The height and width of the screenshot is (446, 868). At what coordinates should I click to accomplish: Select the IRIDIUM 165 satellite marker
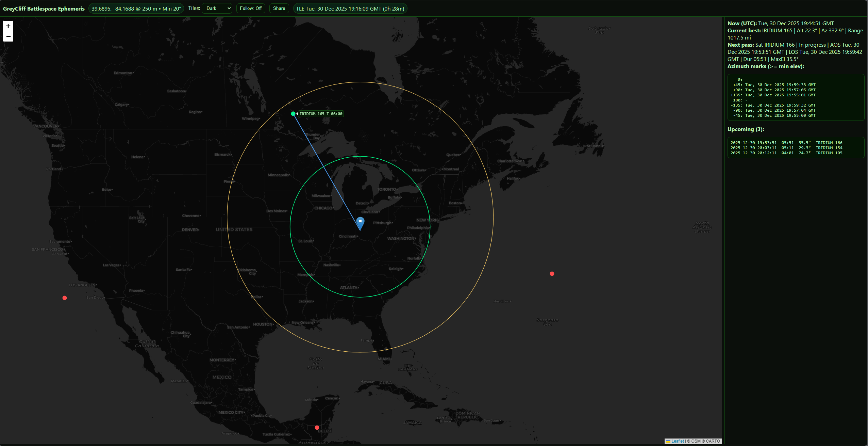293,114
